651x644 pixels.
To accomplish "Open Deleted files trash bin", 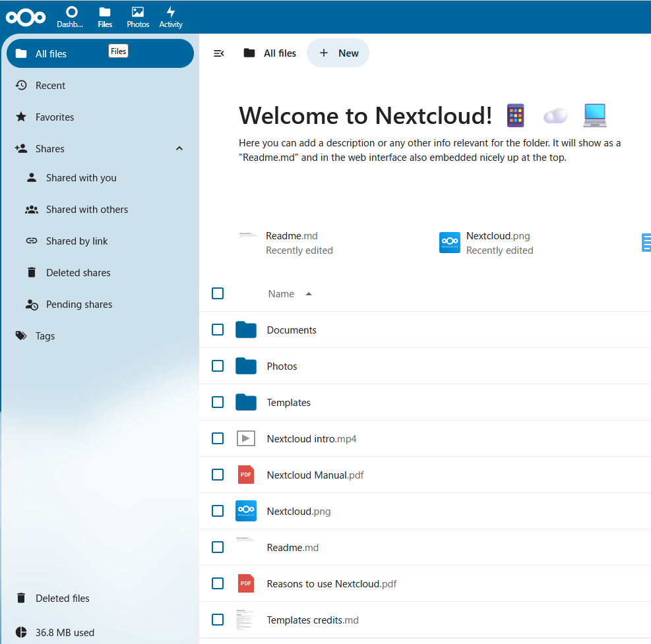I will [100, 598].
